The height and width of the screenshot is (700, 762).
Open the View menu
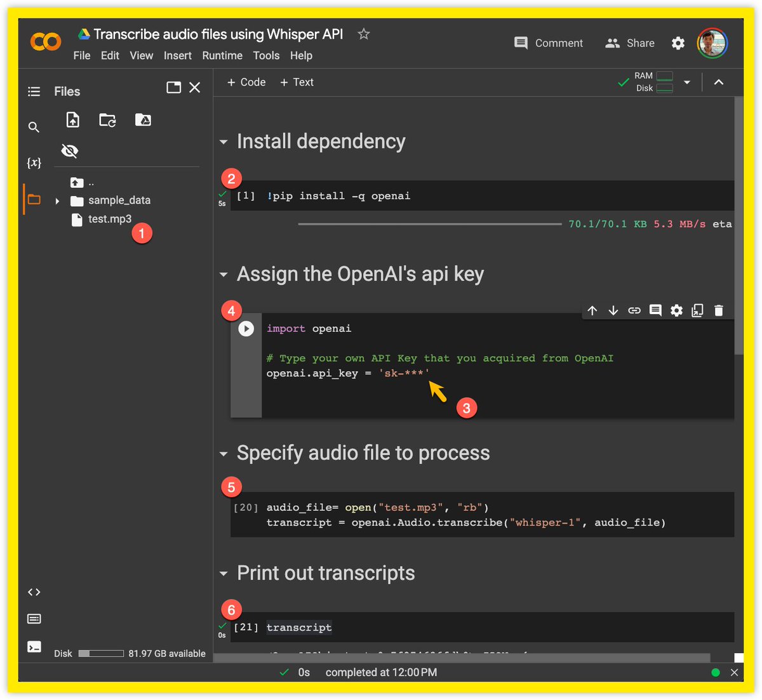click(x=142, y=55)
